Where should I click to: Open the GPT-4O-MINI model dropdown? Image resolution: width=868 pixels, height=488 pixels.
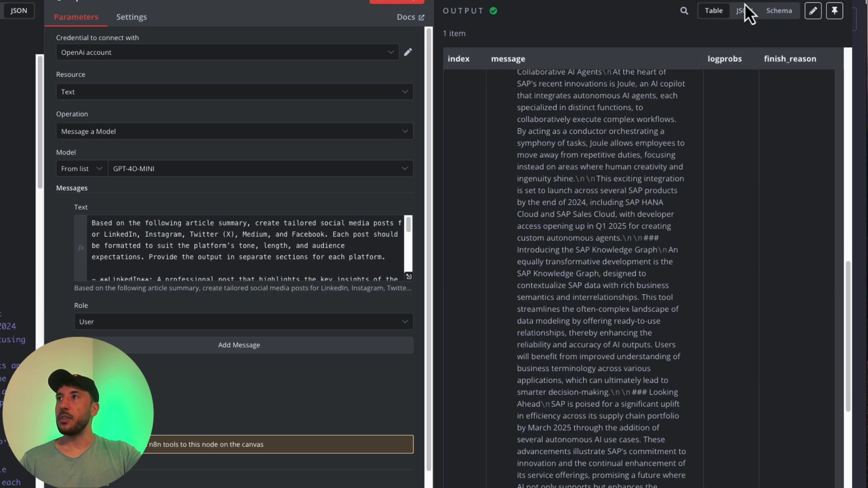(x=260, y=169)
